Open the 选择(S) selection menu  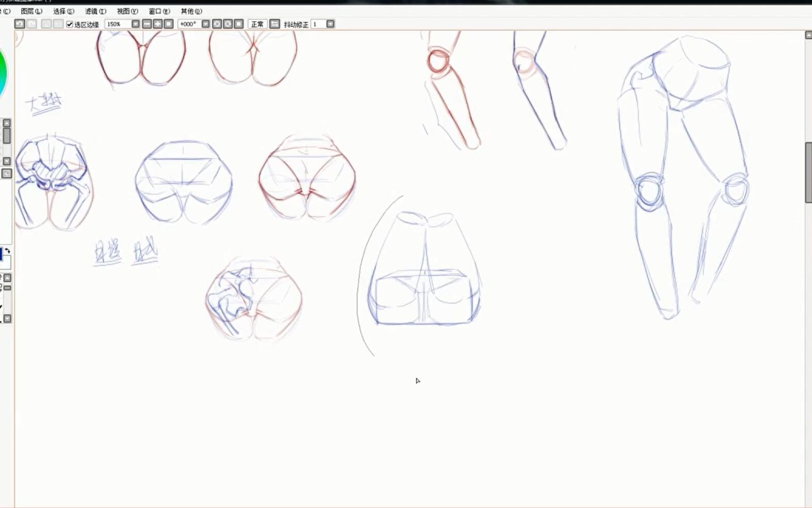click(x=63, y=11)
